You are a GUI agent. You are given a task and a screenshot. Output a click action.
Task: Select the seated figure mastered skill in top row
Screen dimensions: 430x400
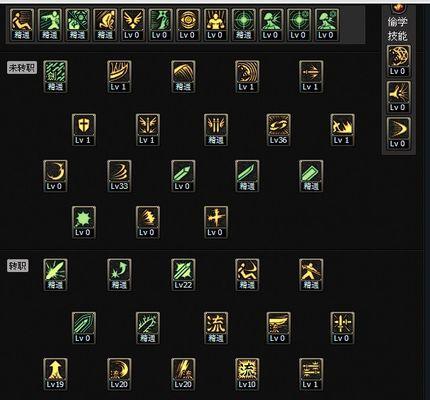coord(22,25)
